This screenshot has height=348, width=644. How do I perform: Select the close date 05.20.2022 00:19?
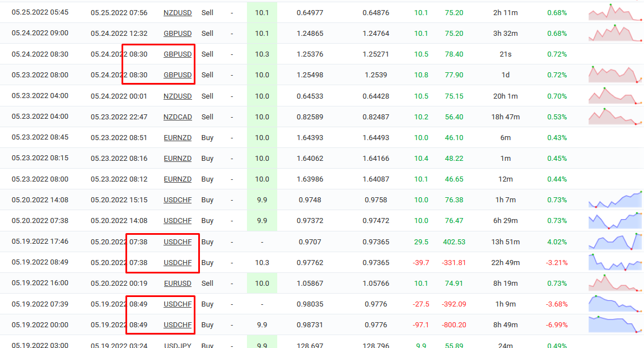coord(119,284)
